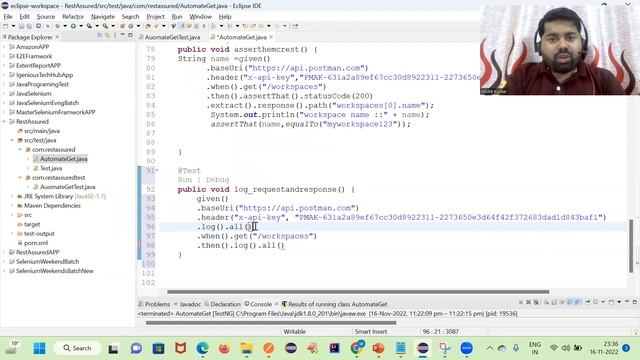Click the Save toolbar icon
This screenshot has height=360, width=640.
click(21, 26)
